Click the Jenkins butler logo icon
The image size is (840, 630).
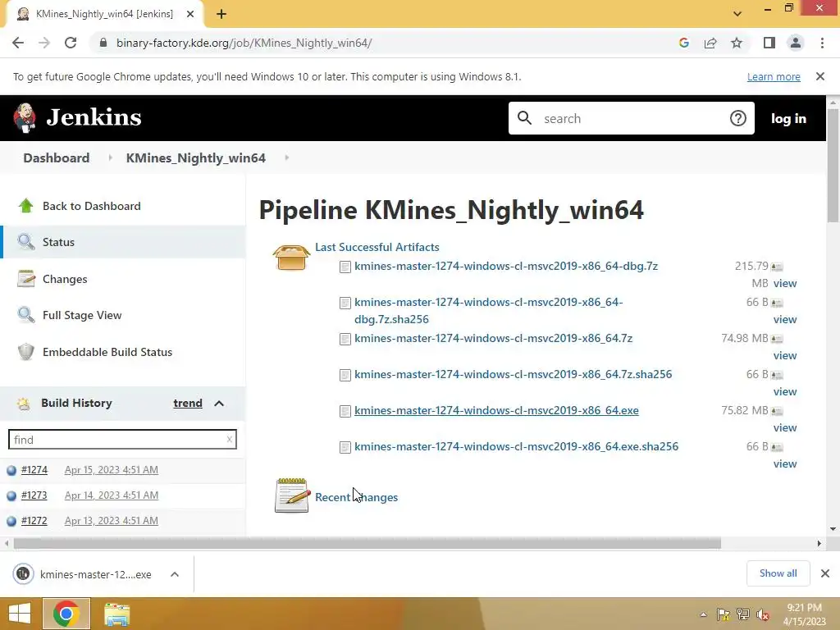pyautogui.click(x=25, y=118)
